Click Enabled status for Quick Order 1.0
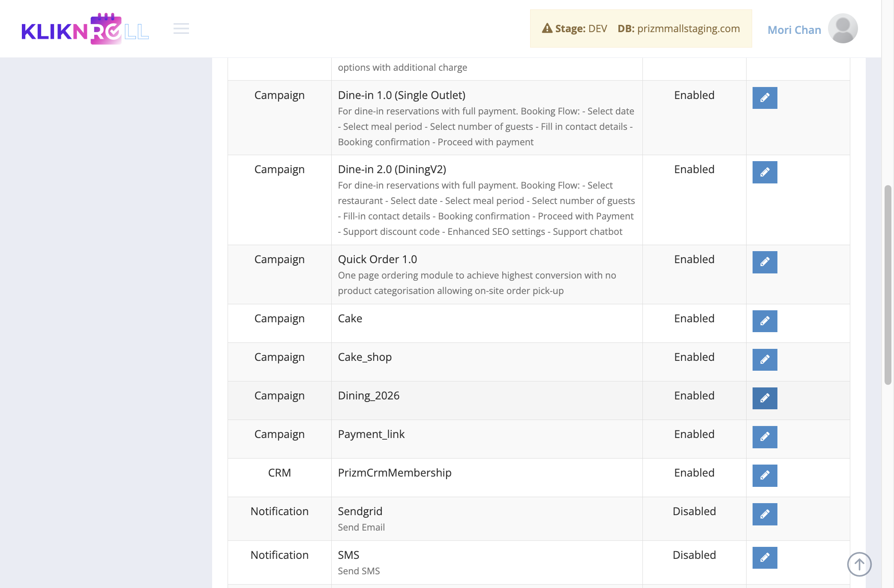This screenshot has height=588, width=894. [x=694, y=259]
